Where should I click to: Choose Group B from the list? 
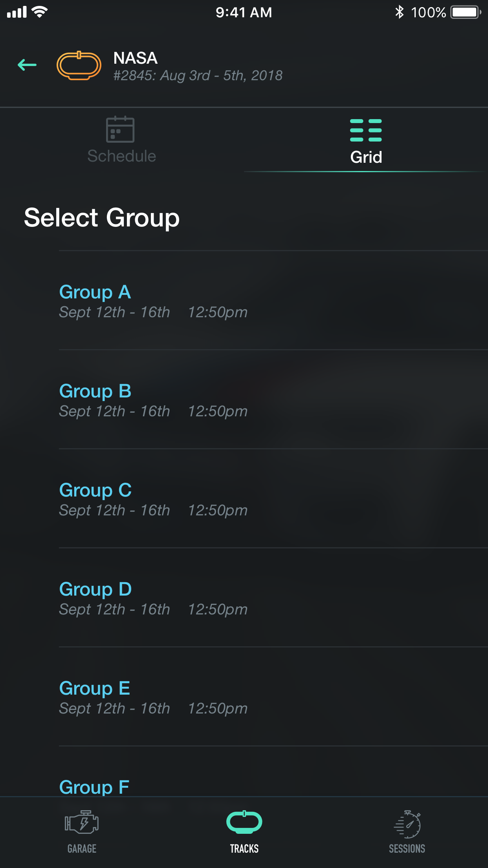coord(95,391)
